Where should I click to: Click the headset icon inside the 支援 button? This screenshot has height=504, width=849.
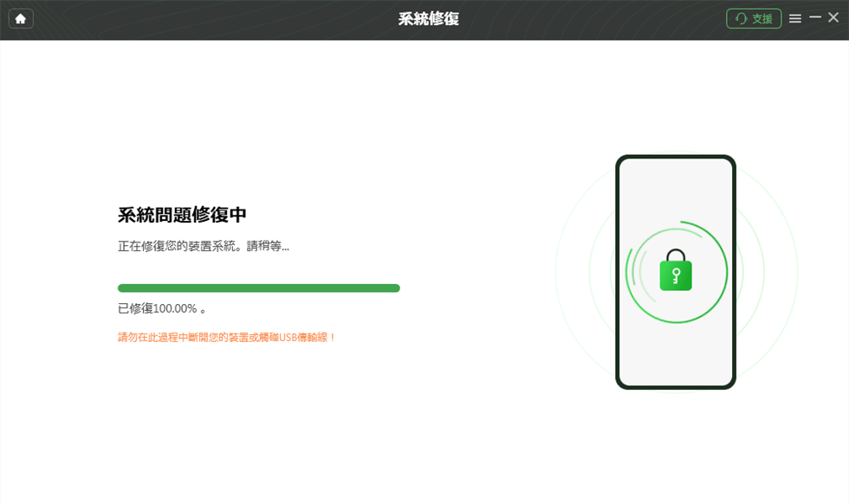point(742,18)
